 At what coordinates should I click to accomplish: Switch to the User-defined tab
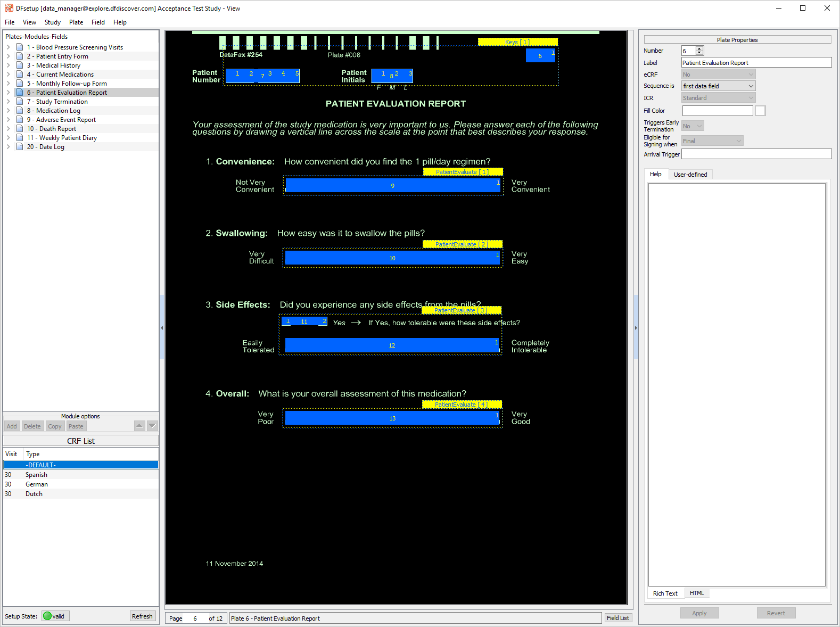(x=690, y=175)
